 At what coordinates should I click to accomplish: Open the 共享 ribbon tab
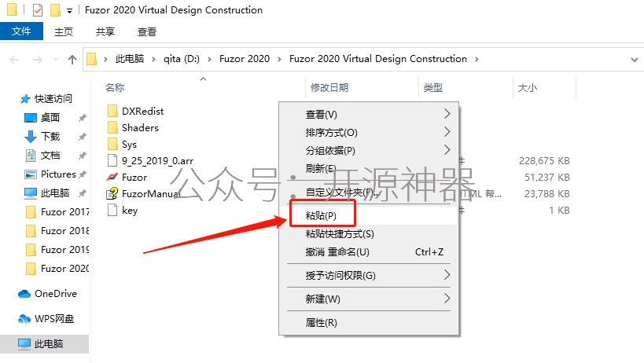(x=105, y=31)
